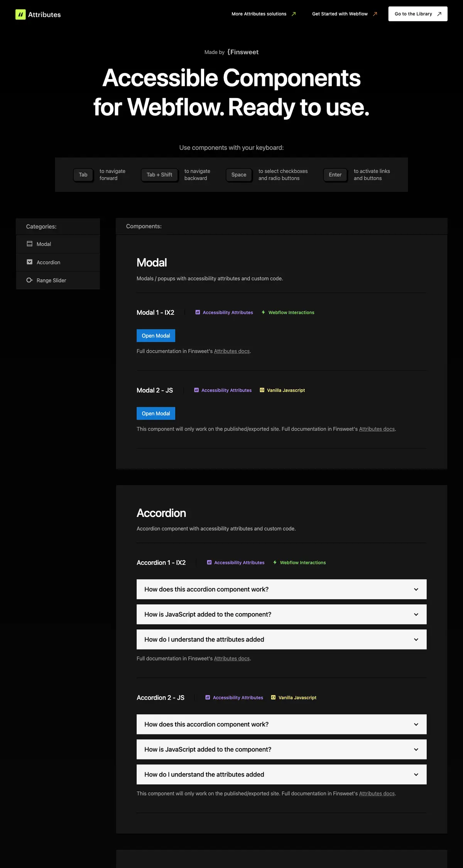Click the 'Accordion 2 - JS' heading
The height and width of the screenshot is (868, 463).
[161, 697]
